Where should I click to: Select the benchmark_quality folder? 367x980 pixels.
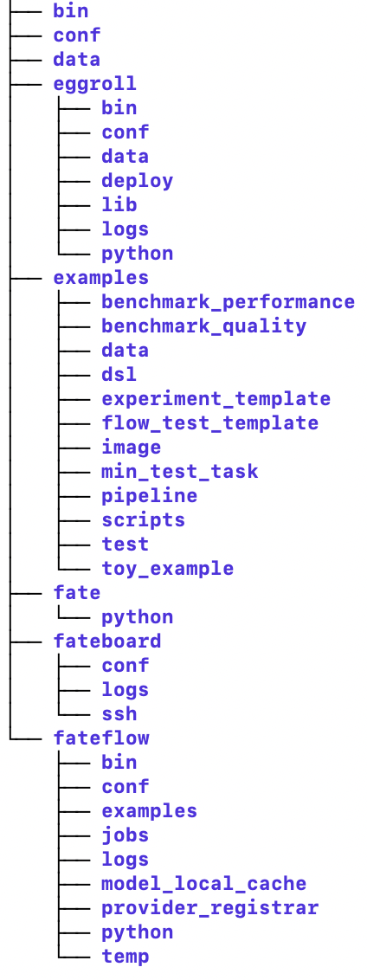[x=203, y=326]
